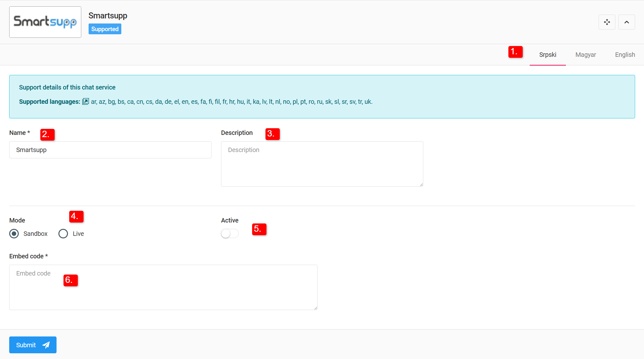Click the 'Supported languages:' label
This screenshot has width=644, height=359.
click(x=49, y=102)
